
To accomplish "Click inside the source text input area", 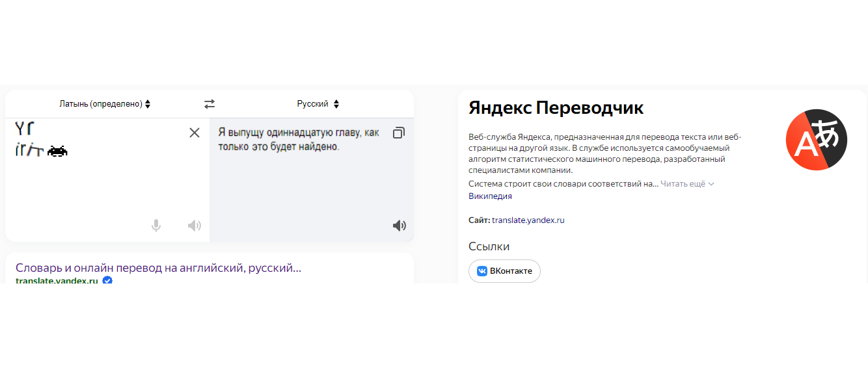I will [107, 179].
